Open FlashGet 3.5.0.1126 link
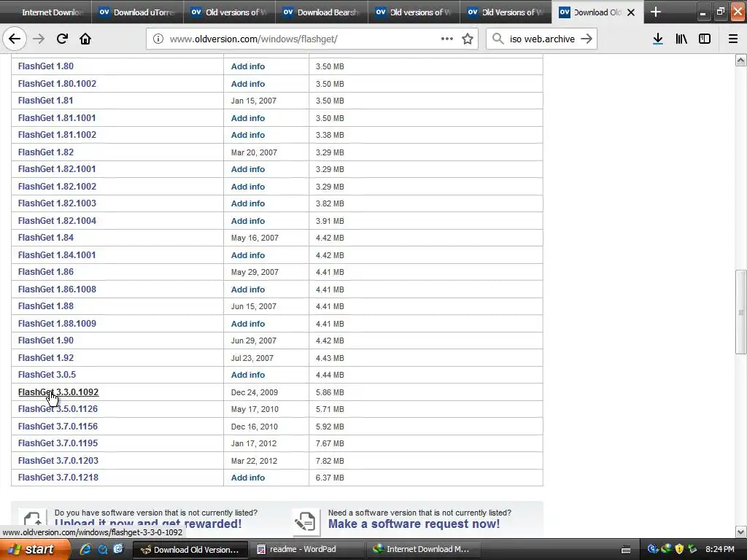 tap(58, 408)
